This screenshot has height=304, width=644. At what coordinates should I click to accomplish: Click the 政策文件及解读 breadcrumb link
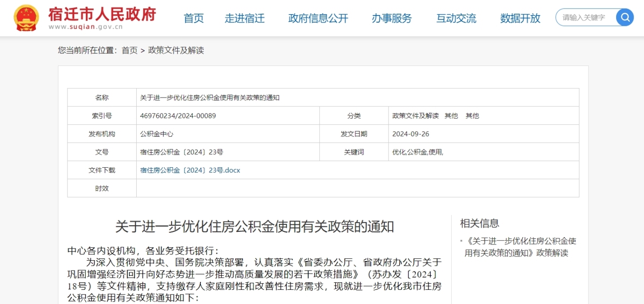pyautogui.click(x=176, y=50)
